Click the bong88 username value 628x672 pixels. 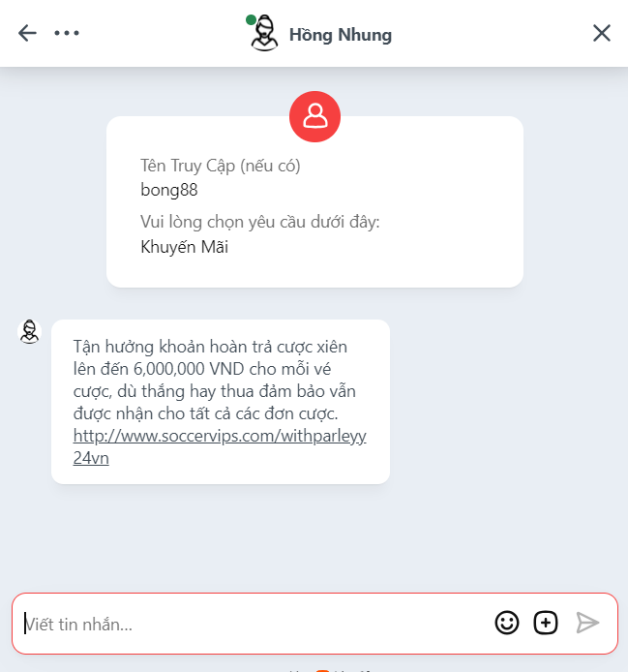[x=169, y=191]
